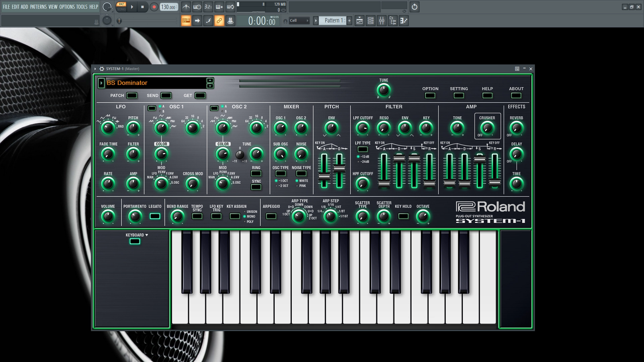Open the ADD menu

point(24,7)
